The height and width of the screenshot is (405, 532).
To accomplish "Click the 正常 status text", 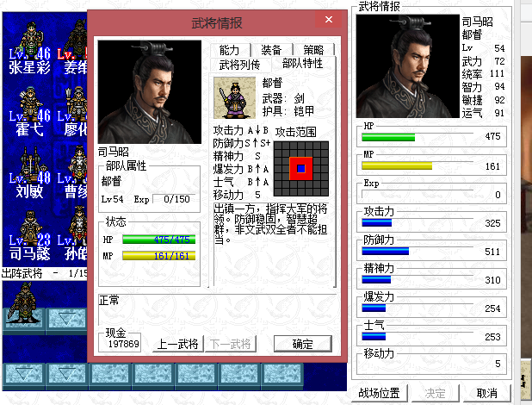I will [109, 301].
